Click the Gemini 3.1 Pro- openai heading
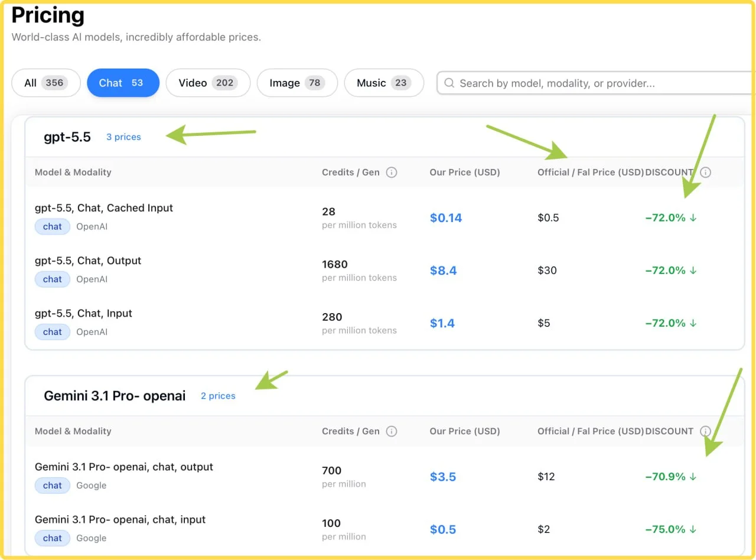 (115, 396)
